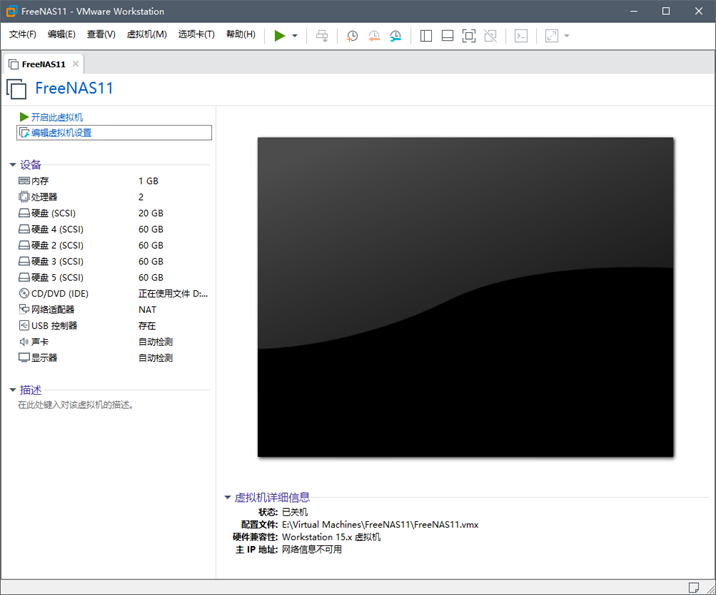Select the 硬盘 2 (SCSI) device
This screenshot has width=716, height=595.
coord(112,245)
